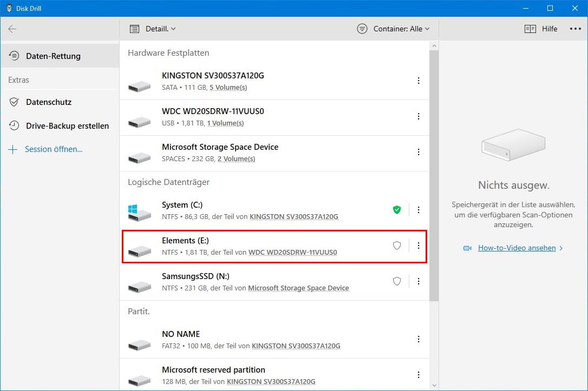Click the Datenschutz shield sidebar icon
Screen dimensions: 588x391
click(x=14, y=102)
